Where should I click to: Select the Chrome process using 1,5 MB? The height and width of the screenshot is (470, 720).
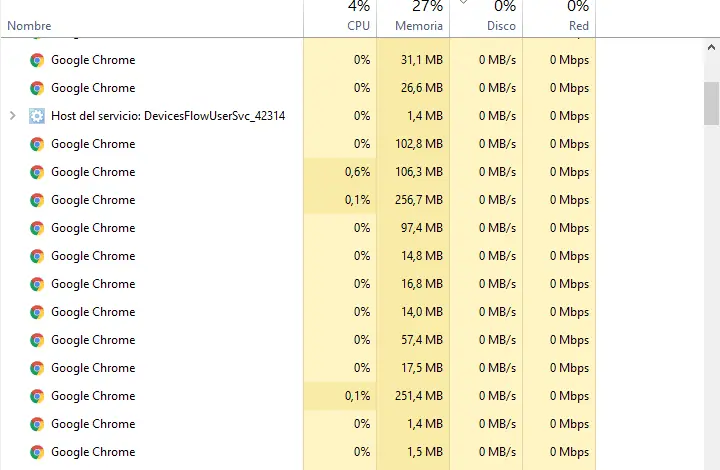(93, 452)
